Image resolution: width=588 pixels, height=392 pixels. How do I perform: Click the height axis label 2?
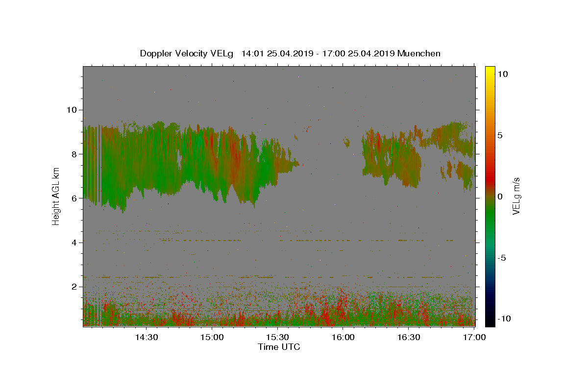pyautogui.click(x=74, y=287)
